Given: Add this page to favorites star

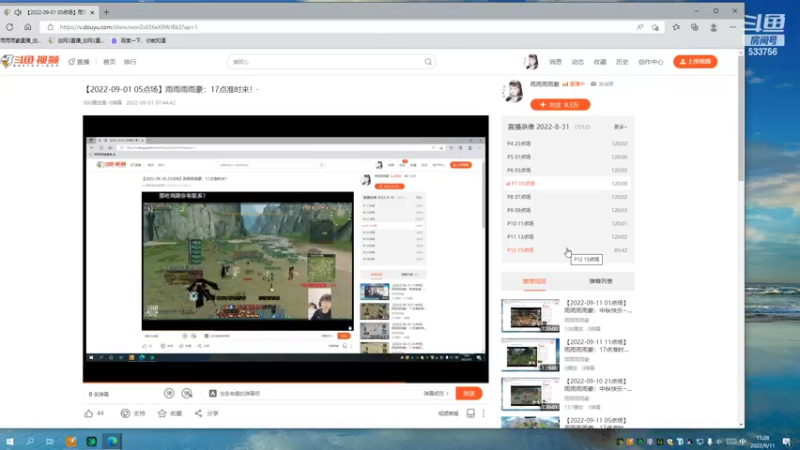Looking at the screenshot, I should point(656,27).
